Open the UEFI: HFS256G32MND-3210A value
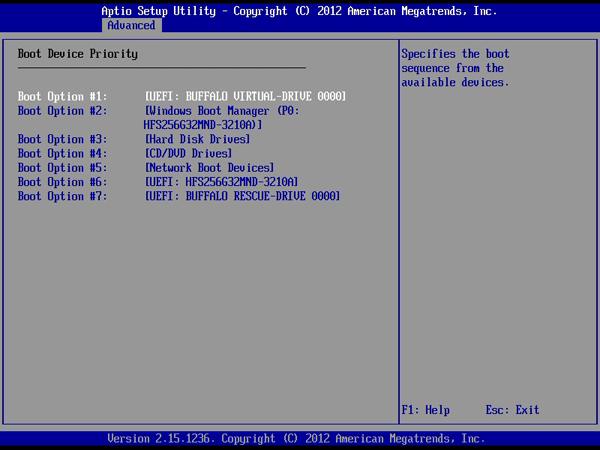 pyautogui.click(x=221, y=182)
